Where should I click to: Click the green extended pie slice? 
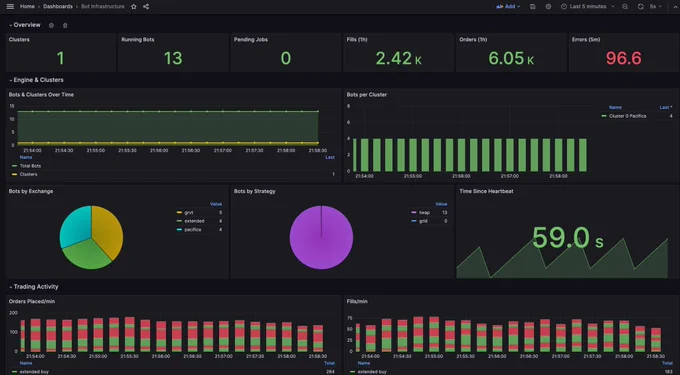point(87,255)
